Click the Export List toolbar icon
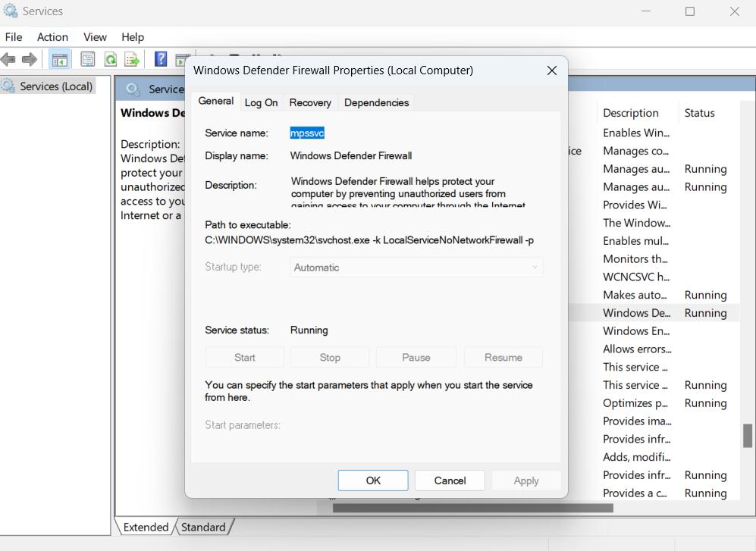 coord(132,60)
